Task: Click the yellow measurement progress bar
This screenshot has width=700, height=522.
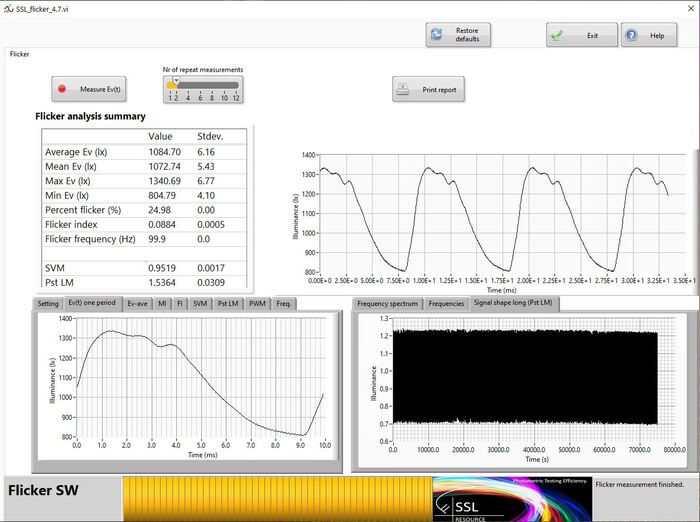Action: pyautogui.click(x=276, y=497)
